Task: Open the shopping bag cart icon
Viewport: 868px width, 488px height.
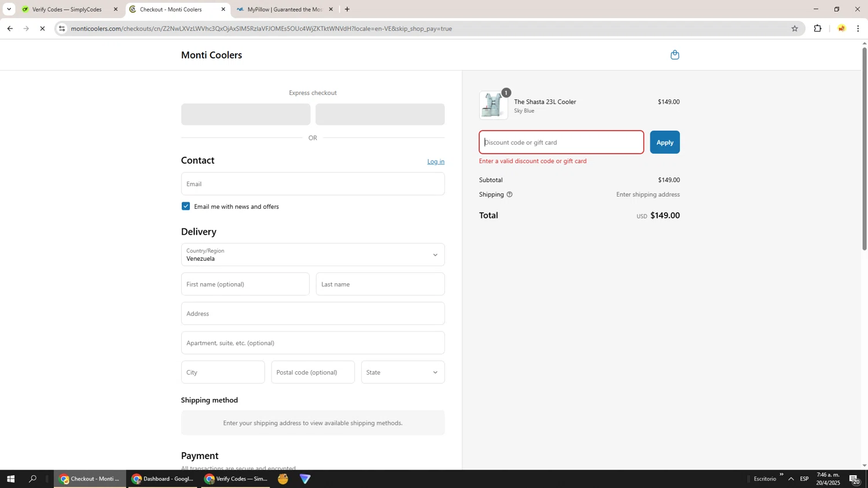Action: [x=675, y=55]
